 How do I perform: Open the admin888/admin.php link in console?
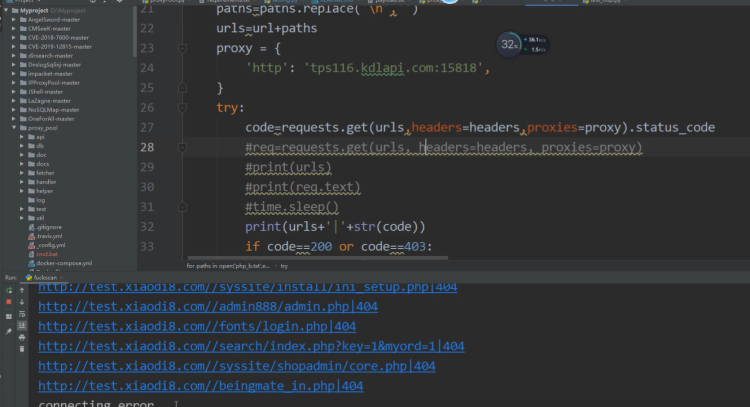(208, 307)
